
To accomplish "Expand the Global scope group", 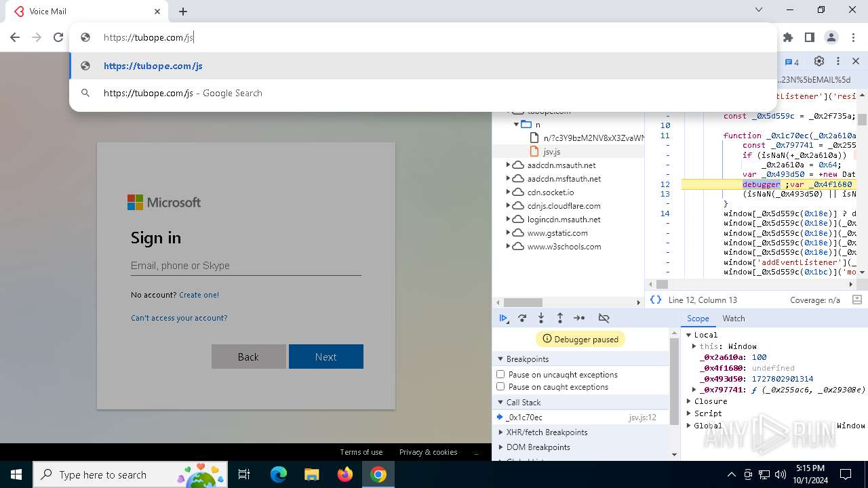I will [x=688, y=426].
